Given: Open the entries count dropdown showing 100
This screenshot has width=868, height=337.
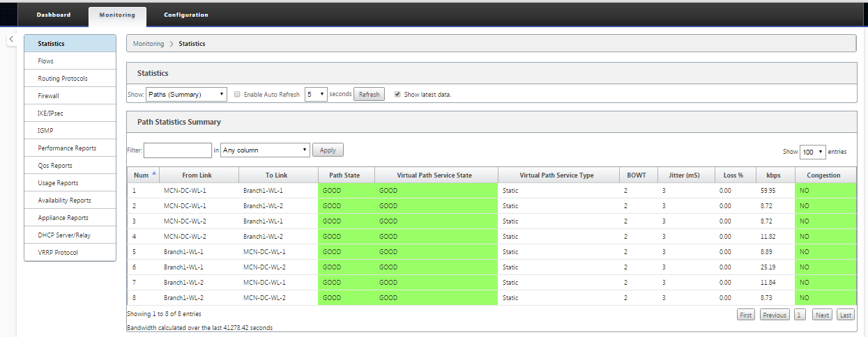Looking at the screenshot, I should [x=812, y=151].
